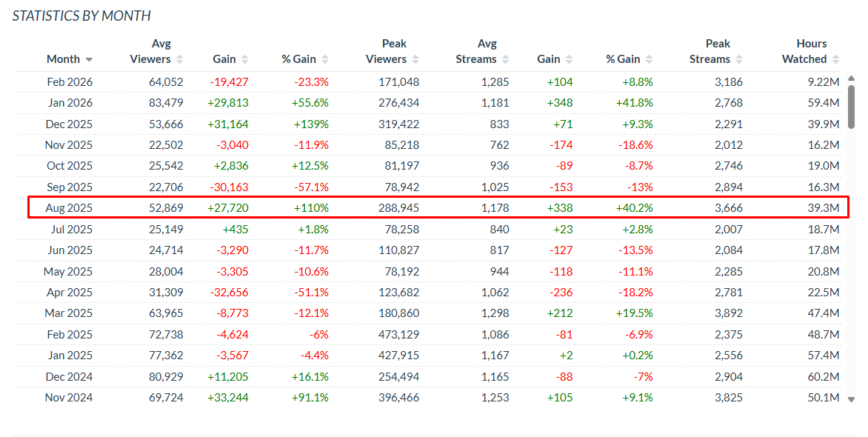The image size is (868, 437).
Task: Click the Dec 2025 month cell
Action: tap(69, 124)
